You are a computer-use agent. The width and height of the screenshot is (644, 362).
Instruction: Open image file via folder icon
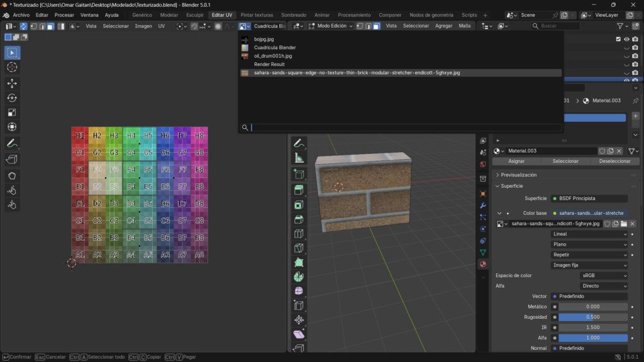point(624,224)
